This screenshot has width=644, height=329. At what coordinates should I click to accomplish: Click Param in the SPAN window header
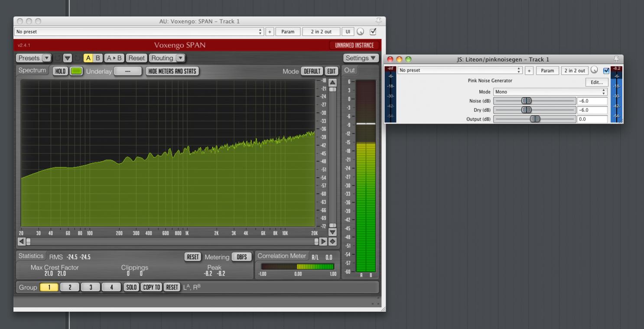point(288,32)
